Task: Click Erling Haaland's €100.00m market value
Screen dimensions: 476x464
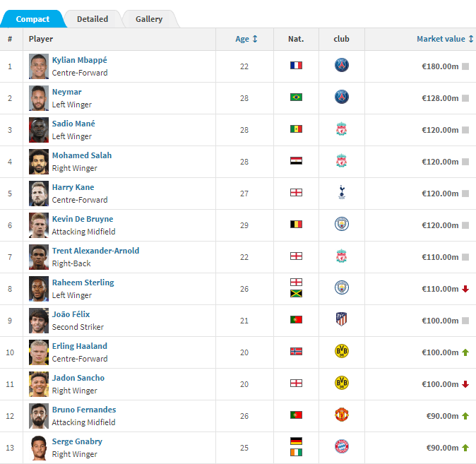Action: pyautogui.click(x=440, y=352)
